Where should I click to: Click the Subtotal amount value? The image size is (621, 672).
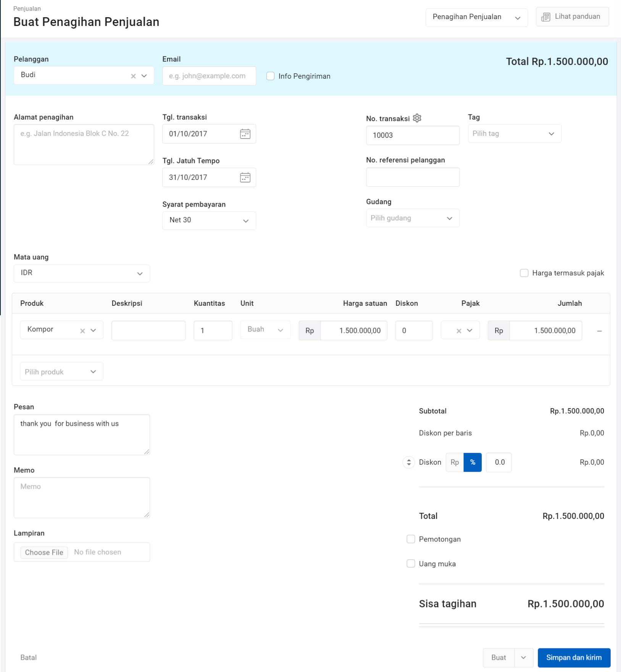pos(577,411)
